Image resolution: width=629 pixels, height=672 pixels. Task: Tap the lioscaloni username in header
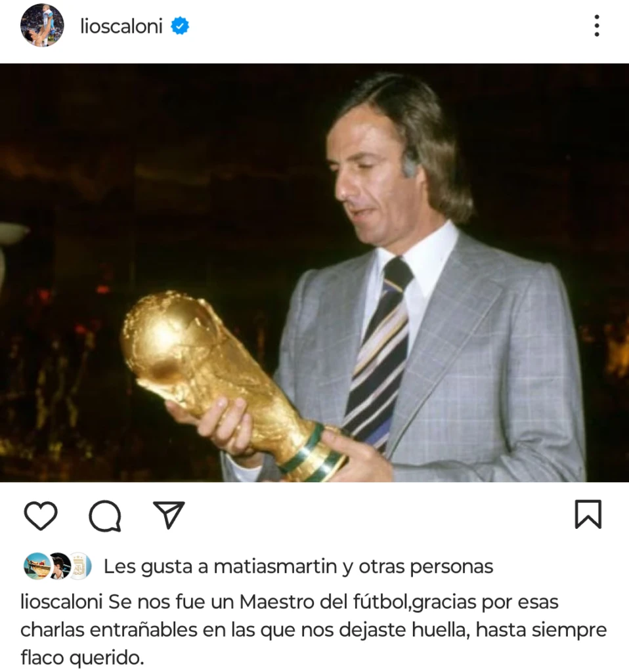click(121, 26)
